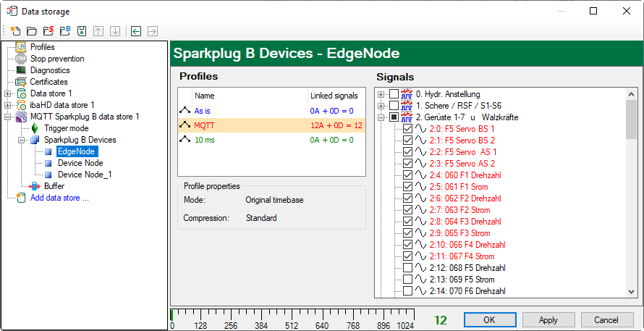Click the ibaHD data store 1 icon
The height and width of the screenshot is (331, 644).
click(22, 105)
